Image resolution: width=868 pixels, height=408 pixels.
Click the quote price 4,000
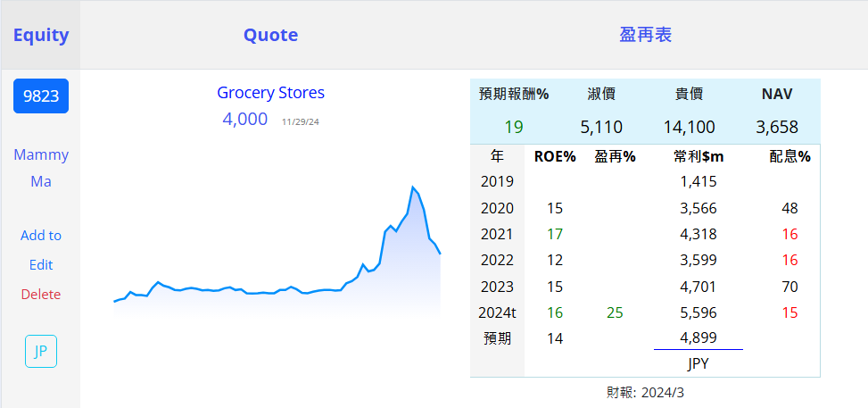(x=244, y=119)
